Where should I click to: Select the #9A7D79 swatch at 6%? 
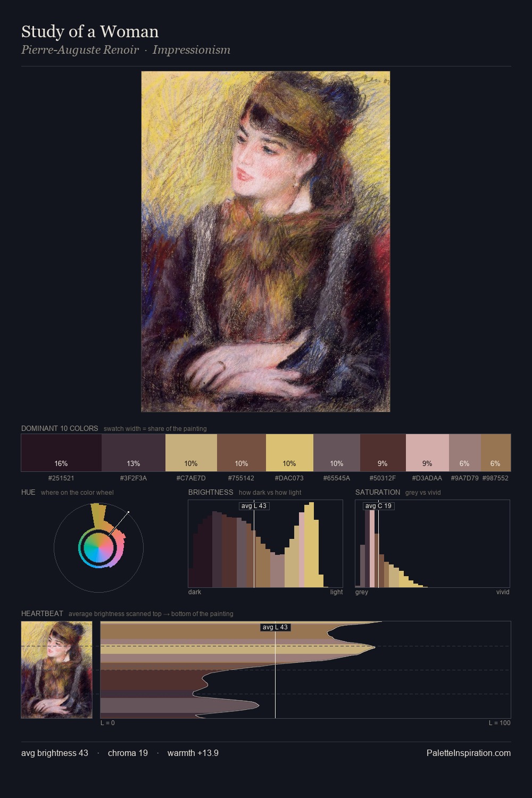click(465, 453)
